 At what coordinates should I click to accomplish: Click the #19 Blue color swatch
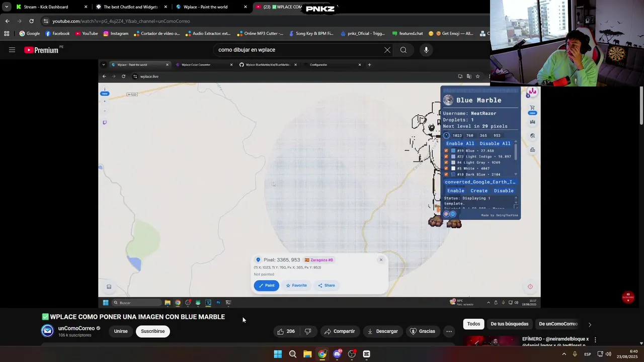coord(453,150)
